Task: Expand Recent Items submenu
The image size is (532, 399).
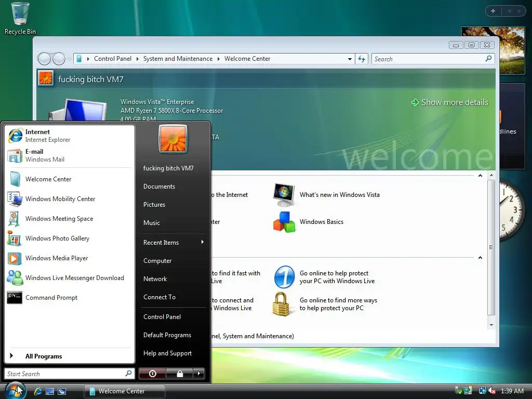Action: click(x=174, y=242)
